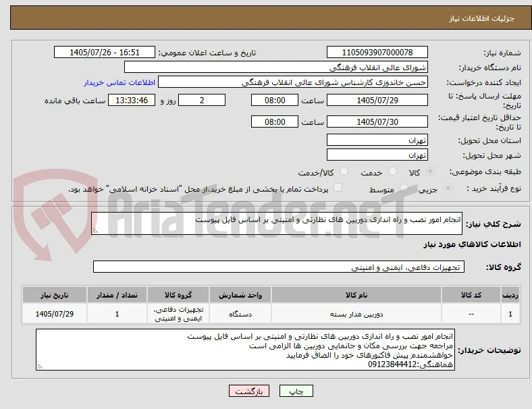
Task: Click the گروه کالا field تجهیزات دفاعی
Action: (279, 267)
